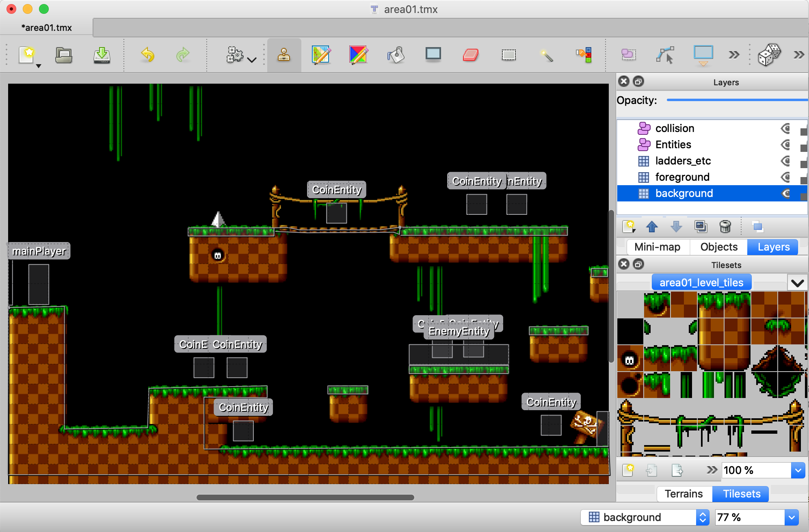
Task: Switch to the Mini-map tab
Action: [657, 247]
